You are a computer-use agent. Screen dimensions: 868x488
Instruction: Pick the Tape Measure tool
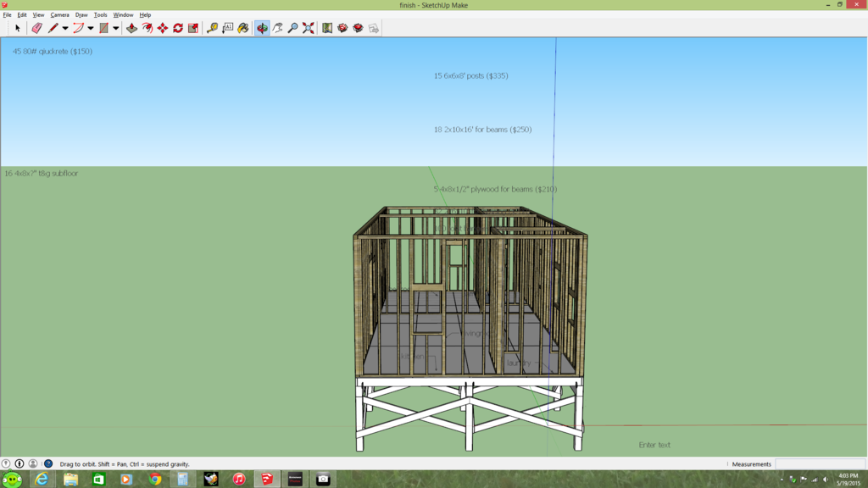[212, 28]
